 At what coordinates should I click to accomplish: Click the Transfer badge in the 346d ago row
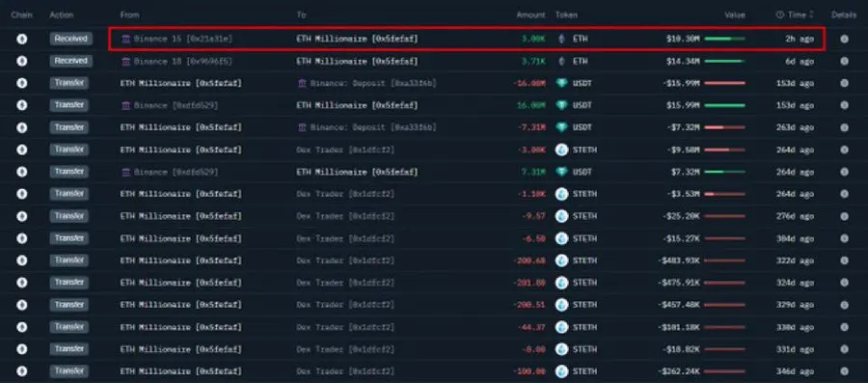69,370
